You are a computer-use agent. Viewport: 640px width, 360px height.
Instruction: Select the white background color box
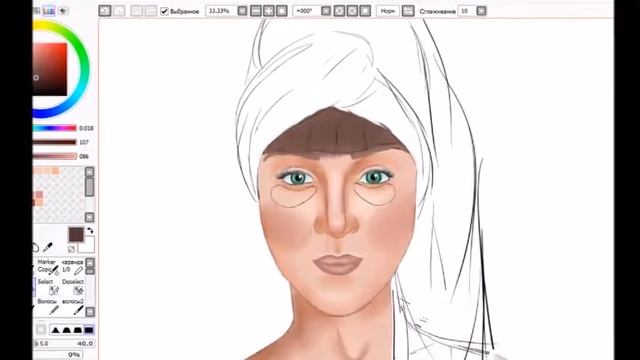[x=87, y=245]
